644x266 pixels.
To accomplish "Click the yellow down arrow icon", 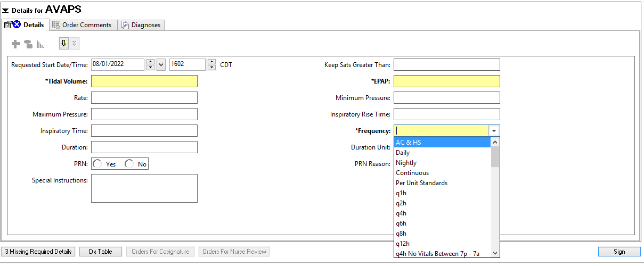I will pyautogui.click(x=64, y=44).
